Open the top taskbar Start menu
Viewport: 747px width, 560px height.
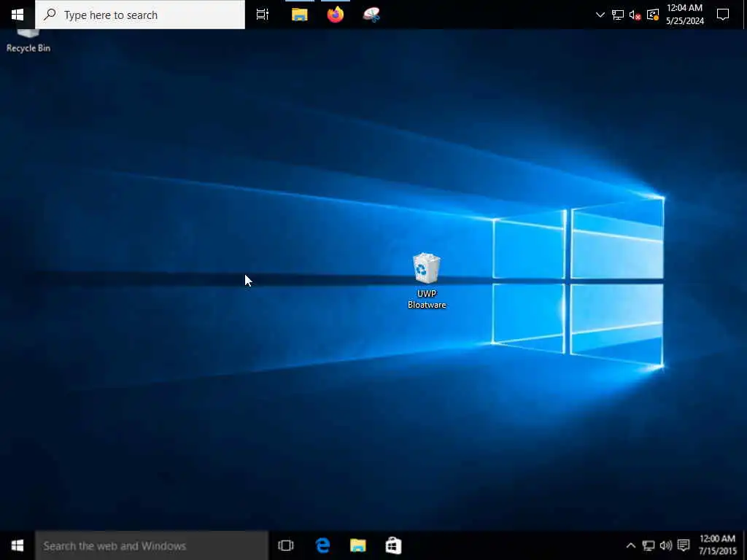pos(18,15)
